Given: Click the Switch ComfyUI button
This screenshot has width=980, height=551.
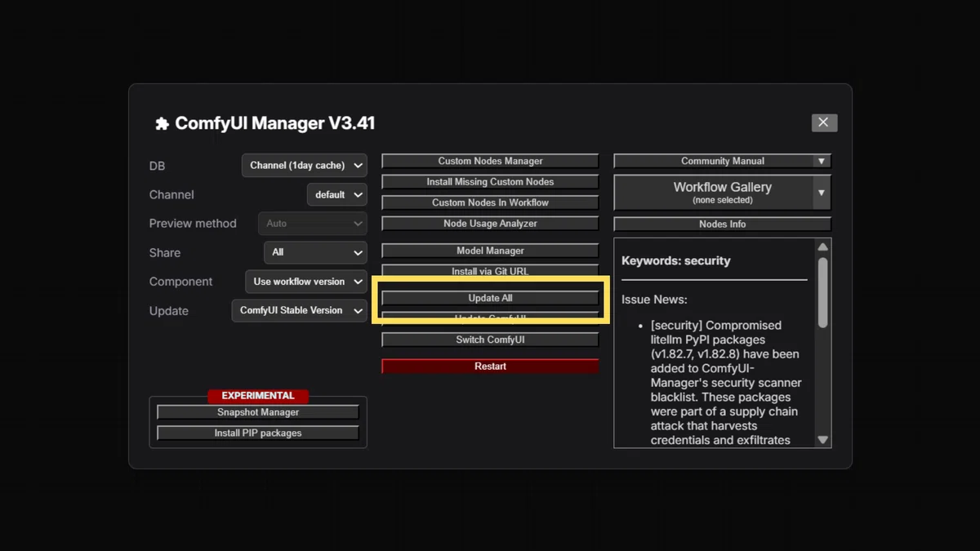Looking at the screenshot, I should 490,340.
